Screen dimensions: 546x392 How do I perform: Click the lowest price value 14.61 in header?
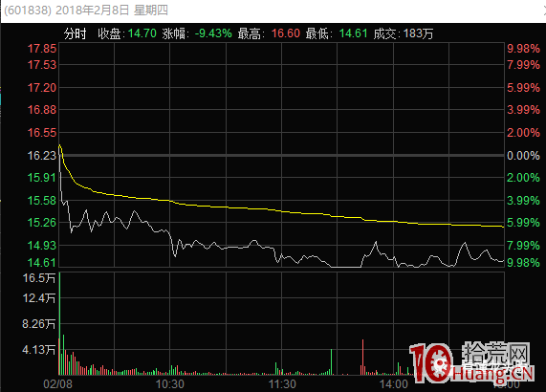point(353,33)
